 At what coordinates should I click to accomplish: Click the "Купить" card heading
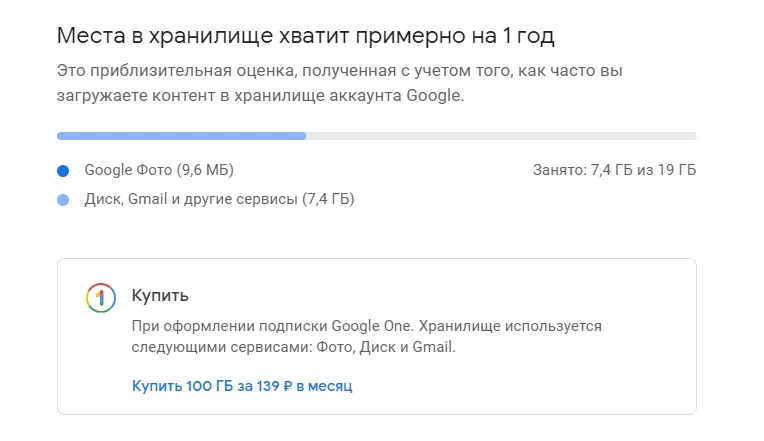click(x=160, y=296)
